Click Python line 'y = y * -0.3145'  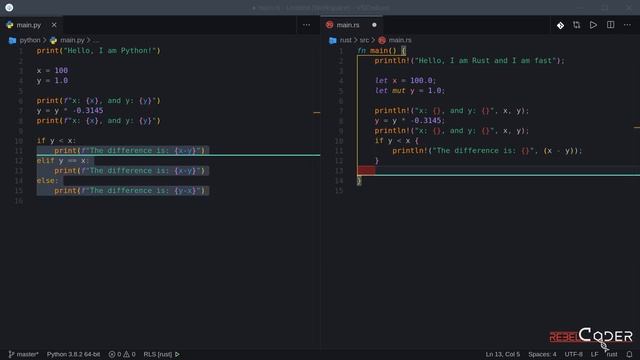[70, 111]
